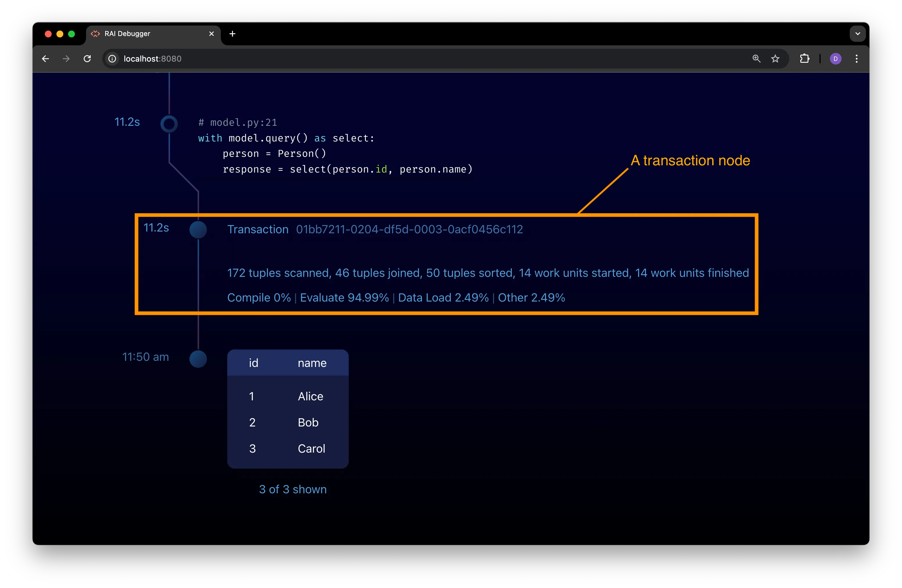The image size is (902, 588).
Task: Click 'with model.query() as select:' code line
Action: [286, 138]
